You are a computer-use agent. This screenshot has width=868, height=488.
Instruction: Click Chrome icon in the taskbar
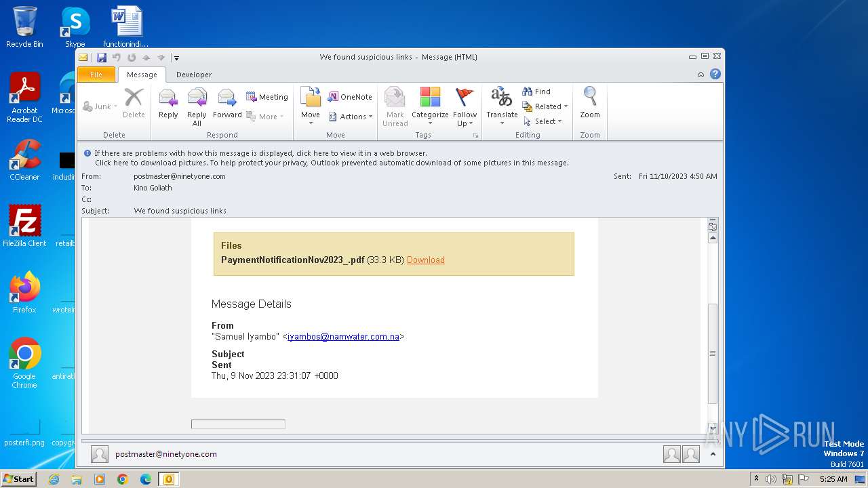(x=123, y=479)
